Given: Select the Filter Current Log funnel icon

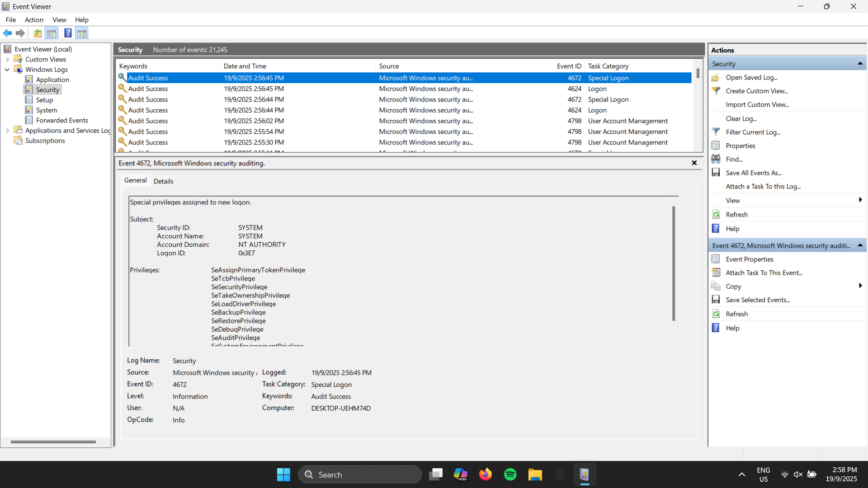Looking at the screenshot, I should click(716, 132).
